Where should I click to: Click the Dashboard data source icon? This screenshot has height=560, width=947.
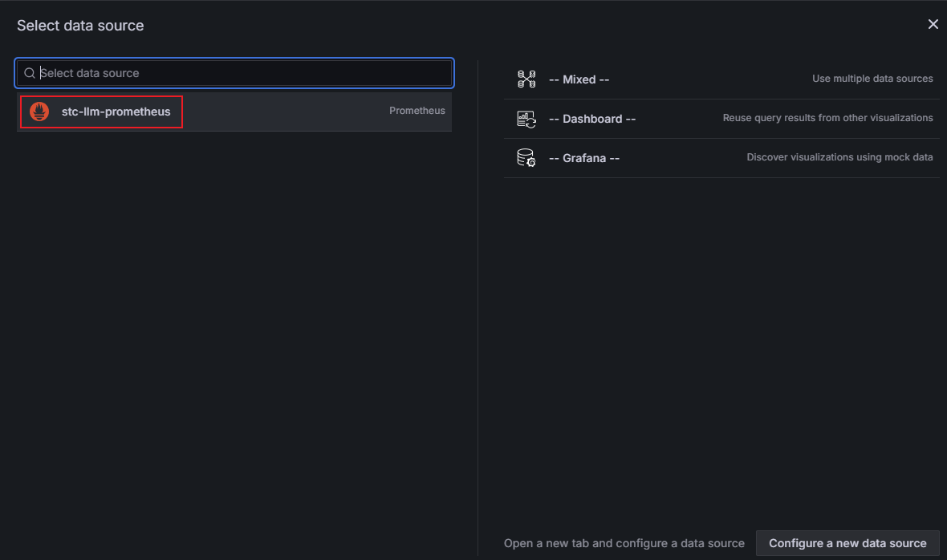coord(526,119)
